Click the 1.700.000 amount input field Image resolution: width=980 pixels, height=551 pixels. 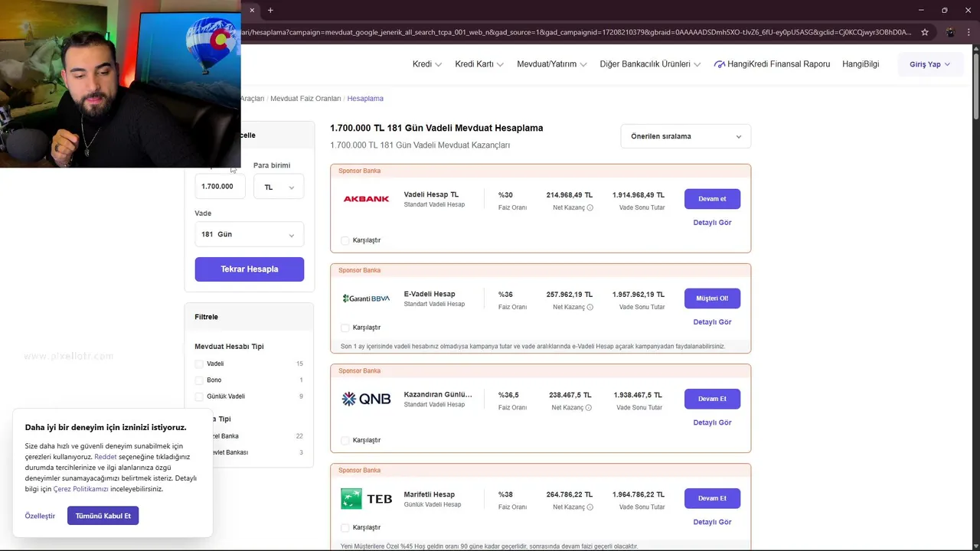click(x=220, y=187)
